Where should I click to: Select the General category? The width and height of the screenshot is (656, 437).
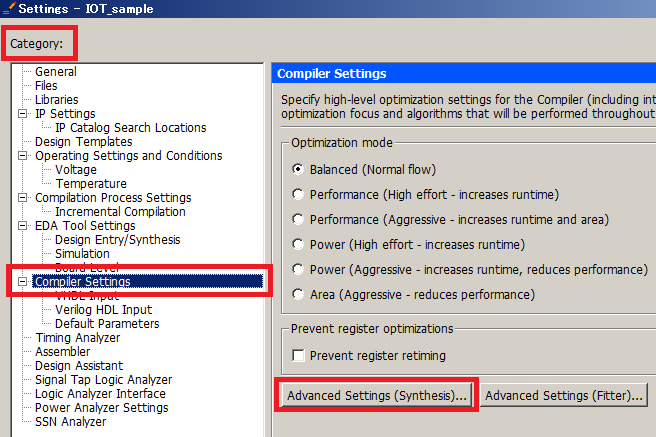click(x=55, y=72)
